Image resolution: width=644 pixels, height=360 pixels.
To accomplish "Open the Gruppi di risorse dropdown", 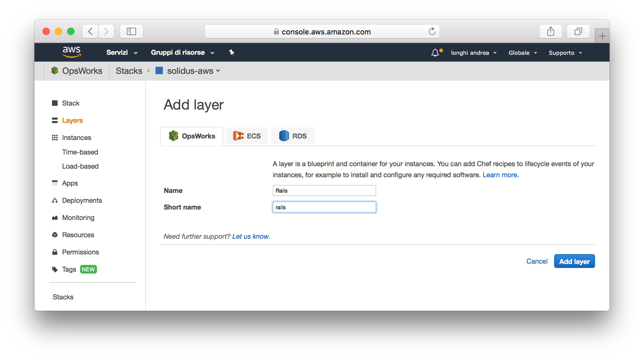I will pos(182,53).
